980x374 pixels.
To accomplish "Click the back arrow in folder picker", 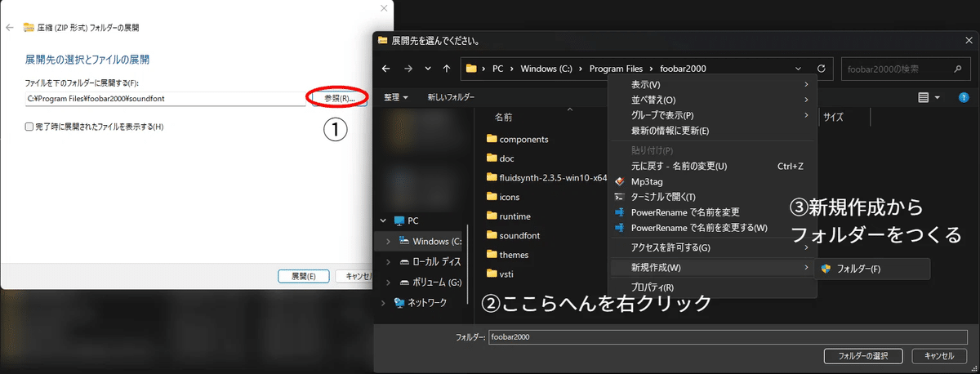I will point(386,69).
